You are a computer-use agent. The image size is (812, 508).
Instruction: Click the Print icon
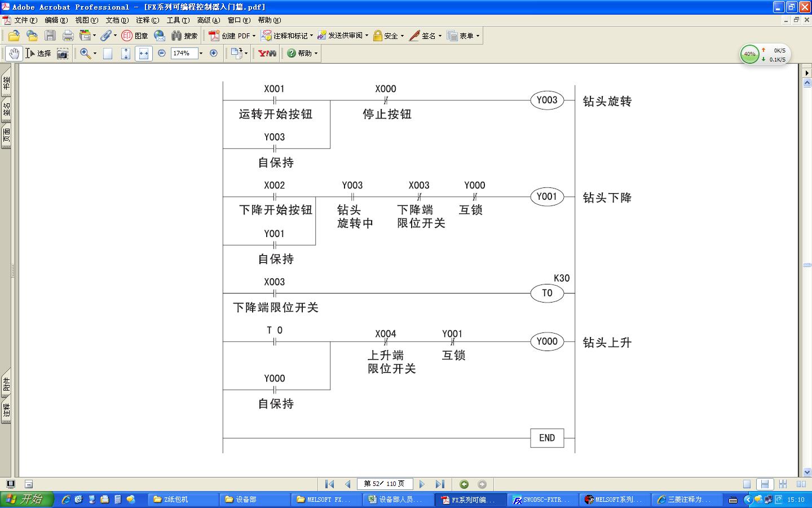pyautogui.click(x=68, y=36)
